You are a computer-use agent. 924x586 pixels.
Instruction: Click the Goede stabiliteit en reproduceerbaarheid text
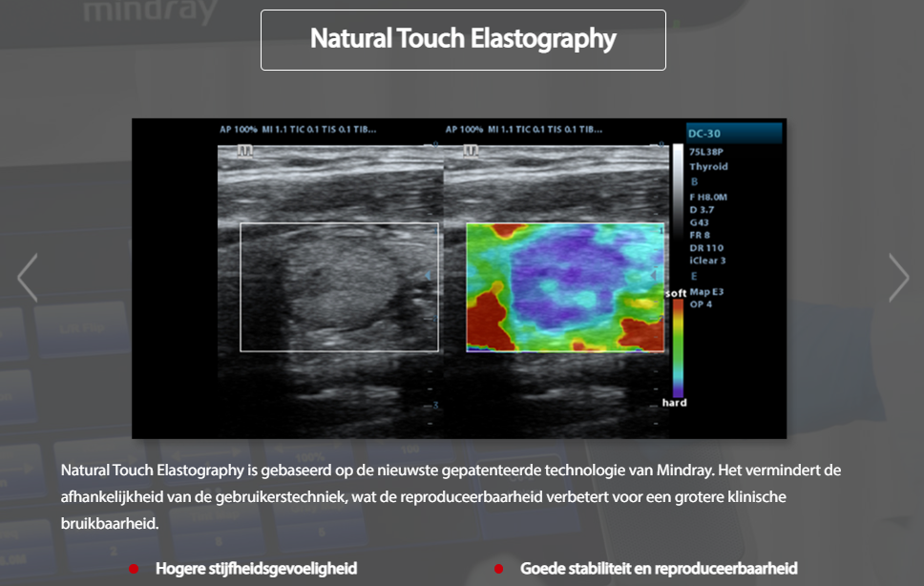tap(659, 569)
